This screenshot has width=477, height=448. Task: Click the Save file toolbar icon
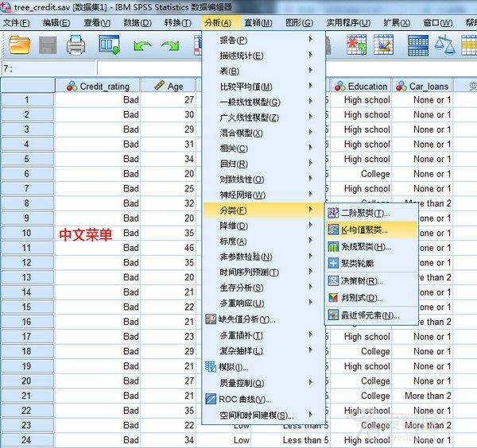click(x=48, y=45)
